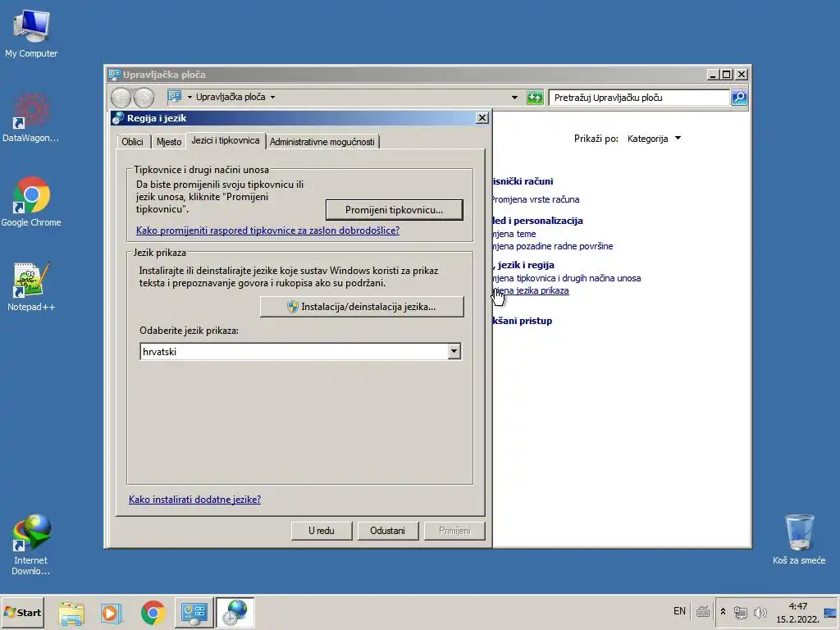Click the Odustani button
This screenshot has width=840, height=630.
[387, 531]
